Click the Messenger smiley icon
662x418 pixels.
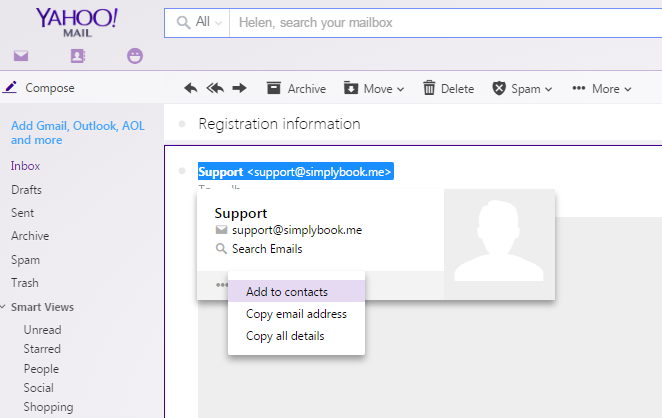(135, 56)
